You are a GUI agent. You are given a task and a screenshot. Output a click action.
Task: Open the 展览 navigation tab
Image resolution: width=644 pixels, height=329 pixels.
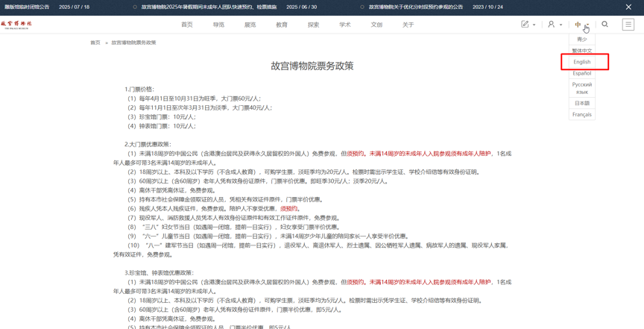pyautogui.click(x=250, y=25)
